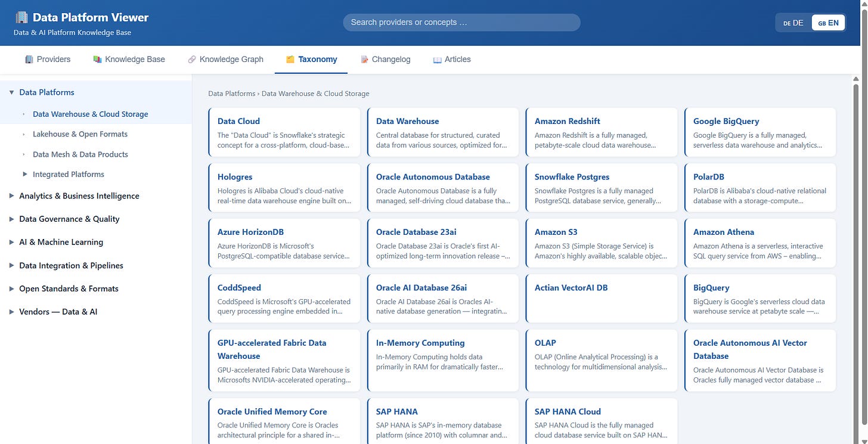Viewport: 868px width, 444px height.
Task: Open the Oracle Autonomous Database card
Action: 443,188
